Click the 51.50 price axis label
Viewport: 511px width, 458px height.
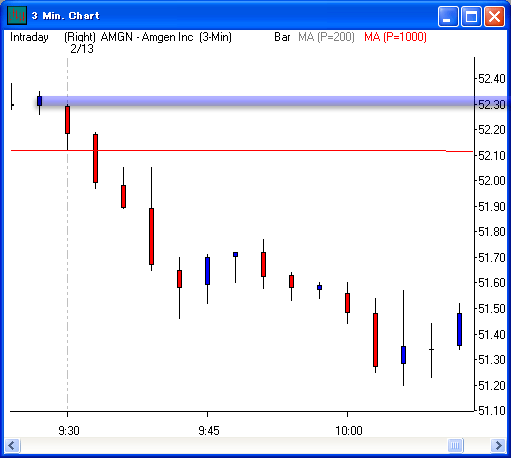click(492, 309)
